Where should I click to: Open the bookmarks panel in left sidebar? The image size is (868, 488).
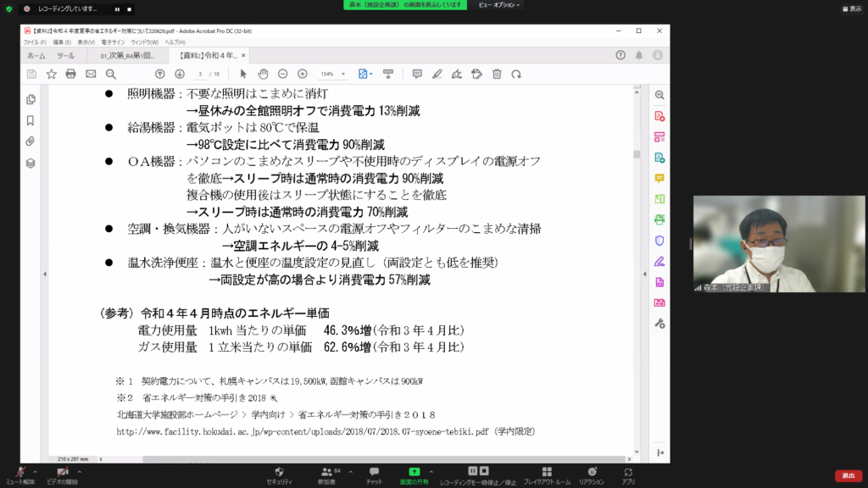pos(31,120)
